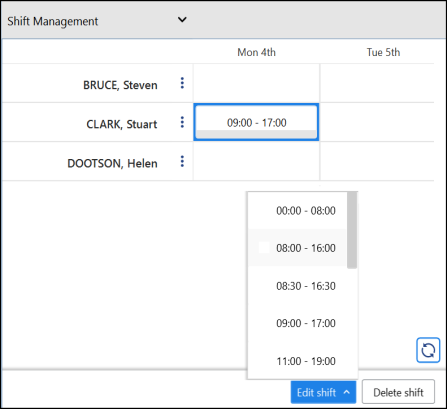Select the 00:00 - 08:00 shift option
Viewport: 447px width, 409px height.
[298, 211]
